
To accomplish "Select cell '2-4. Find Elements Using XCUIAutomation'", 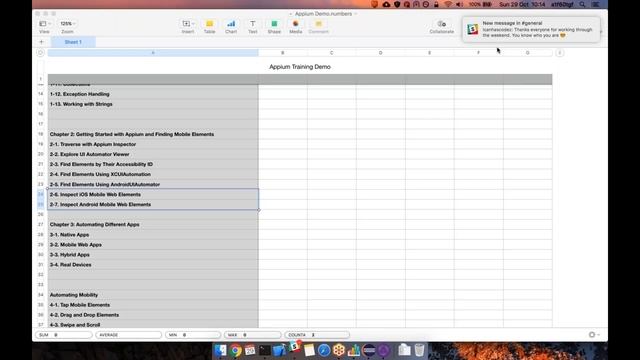I will (153, 174).
